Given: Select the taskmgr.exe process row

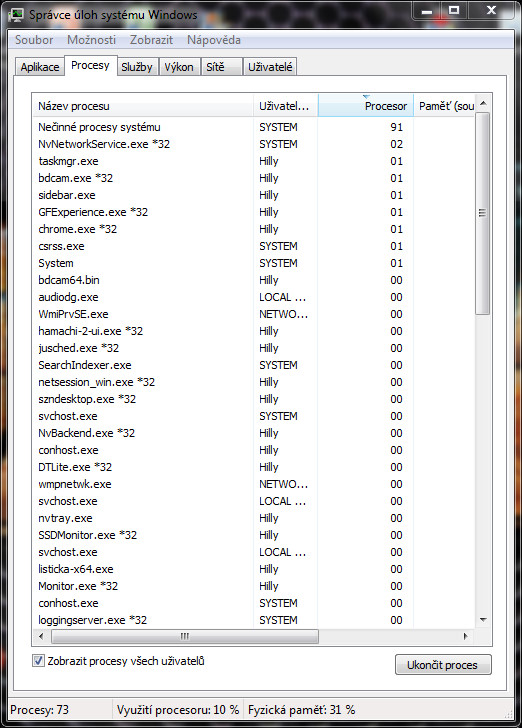Looking at the screenshot, I should pyautogui.click(x=253, y=161).
